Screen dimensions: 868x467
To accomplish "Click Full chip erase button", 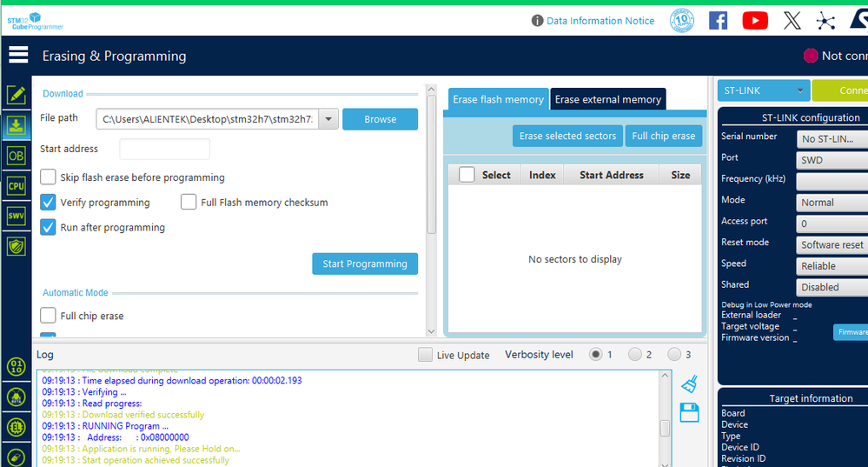I will (x=663, y=136).
